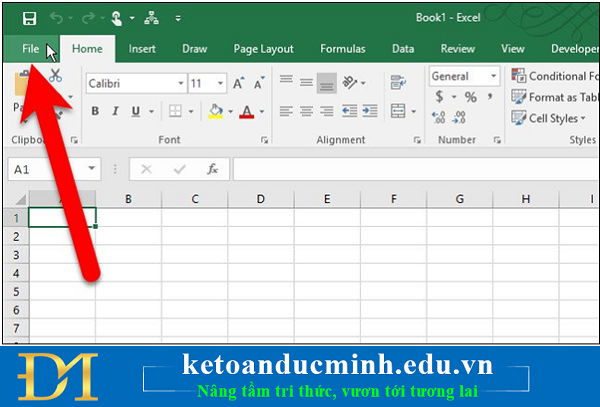This screenshot has height=407, width=600.
Task: Open Font settings dialog launcher
Action: pyautogui.click(x=264, y=140)
